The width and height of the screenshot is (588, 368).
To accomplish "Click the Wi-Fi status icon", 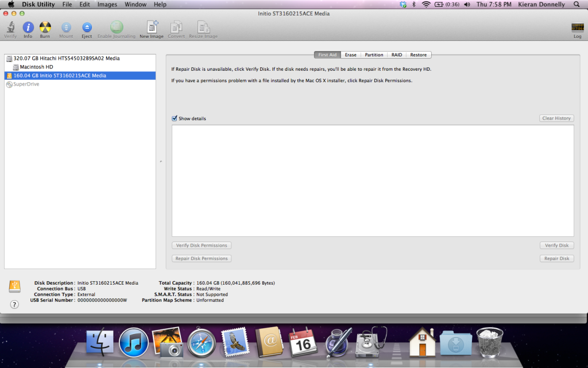I will point(426,5).
